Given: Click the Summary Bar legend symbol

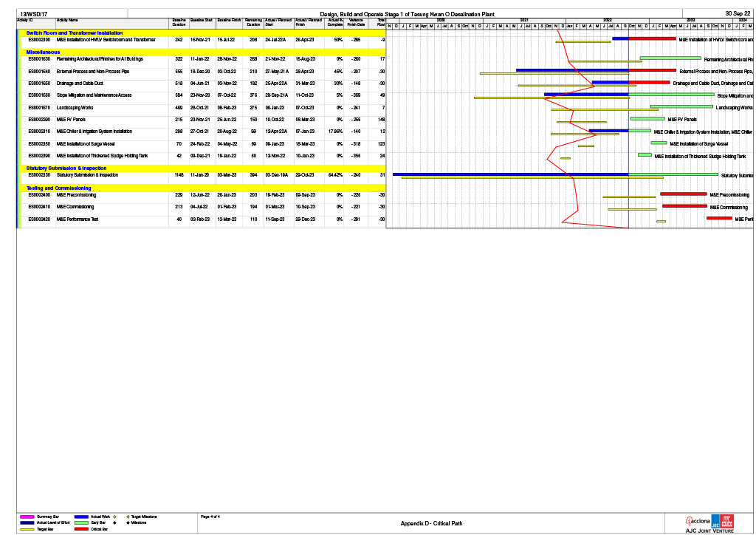Looking at the screenshot, I should (28, 516).
